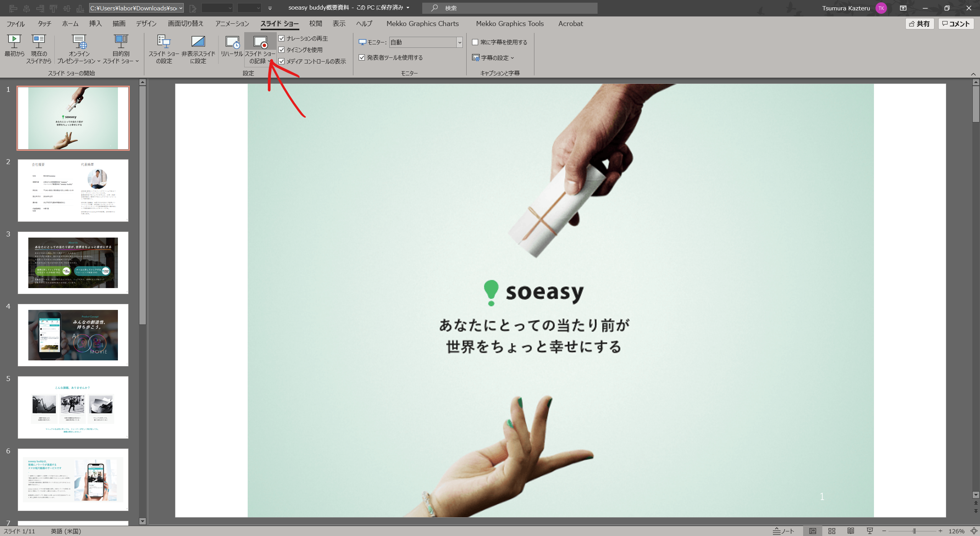Viewport: 980px width, 536px height.
Task: Click Fit slide to window icon
Action: 974,531
